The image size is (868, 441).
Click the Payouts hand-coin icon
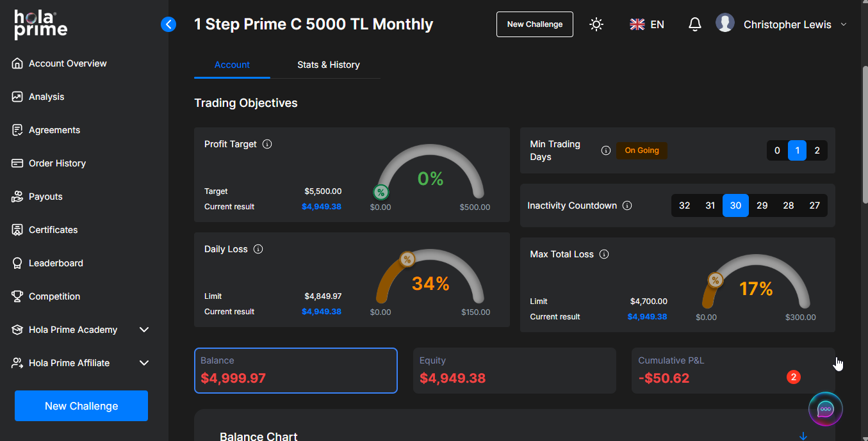(17, 196)
